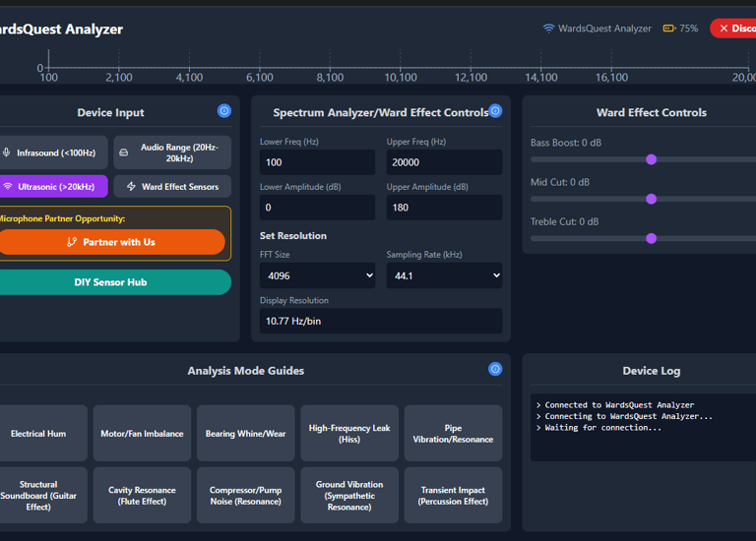
Task: Select Audio Range (20Hz-20kHz) input
Action: [x=172, y=152]
